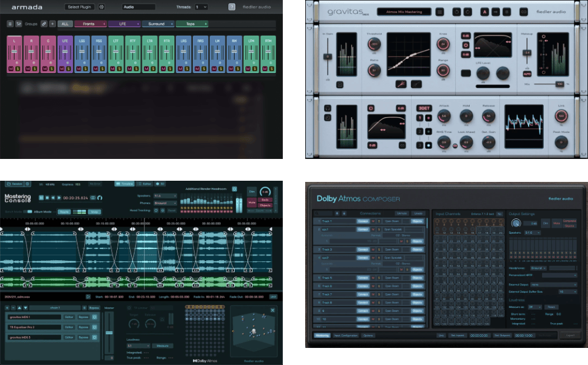This screenshot has height=365, width=588.
Task: Solo armada L channel
Action: [x=18, y=69]
